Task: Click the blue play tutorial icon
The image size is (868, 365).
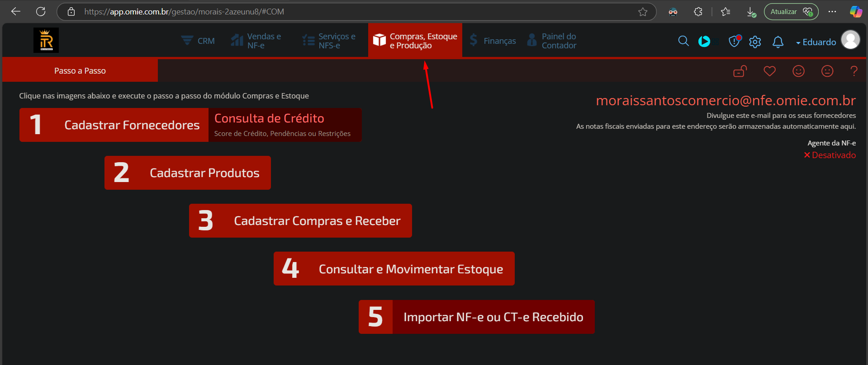Action: (x=704, y=41)
